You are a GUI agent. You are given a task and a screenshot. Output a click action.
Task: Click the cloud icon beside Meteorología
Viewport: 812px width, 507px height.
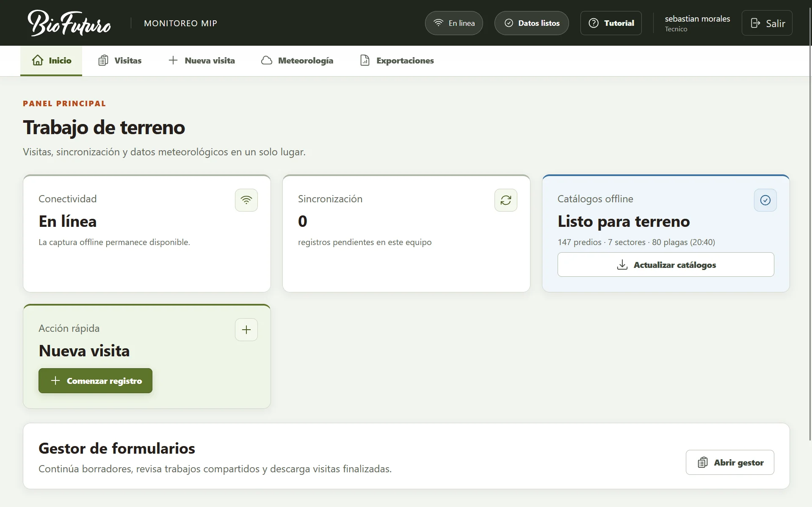click(267, 61)
